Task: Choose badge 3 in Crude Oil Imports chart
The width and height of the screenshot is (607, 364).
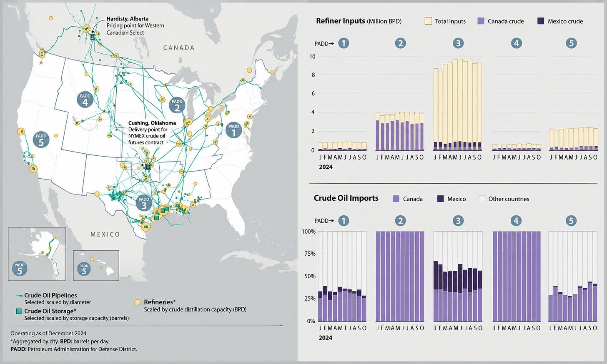Action: point(458,221)
